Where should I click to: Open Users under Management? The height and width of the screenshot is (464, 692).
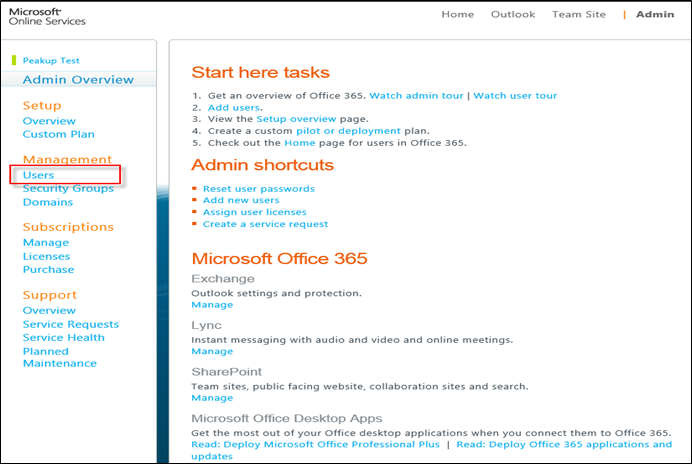coord(38,175)
